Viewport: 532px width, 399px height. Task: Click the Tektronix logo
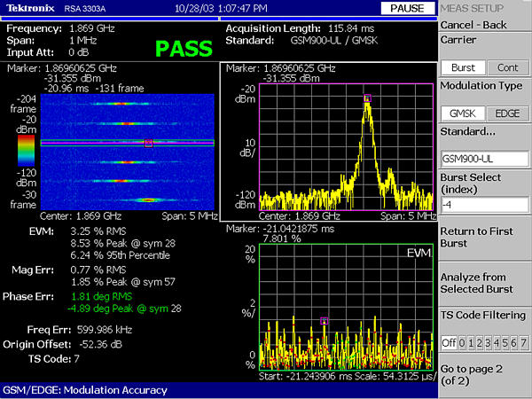[29, 7]
